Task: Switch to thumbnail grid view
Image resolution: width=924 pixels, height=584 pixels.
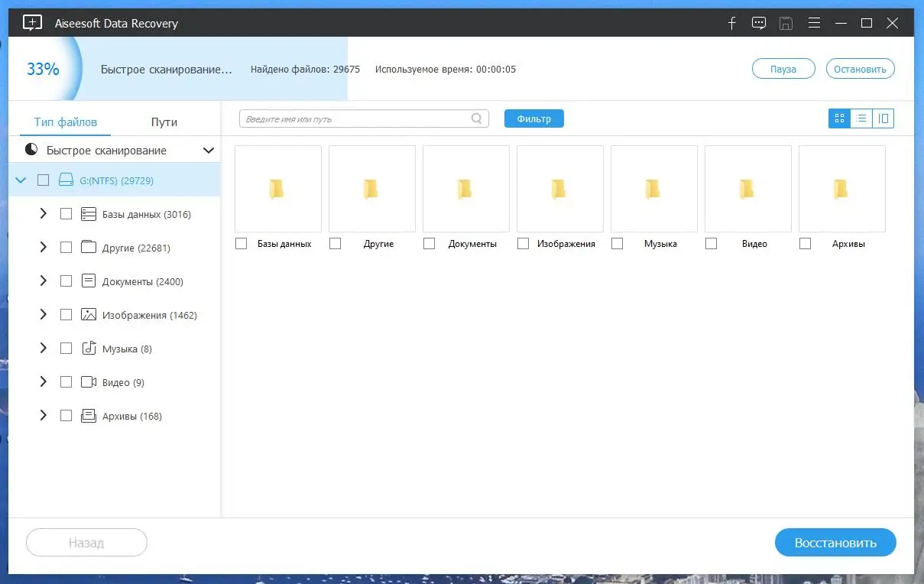Action: pos(839,118)
